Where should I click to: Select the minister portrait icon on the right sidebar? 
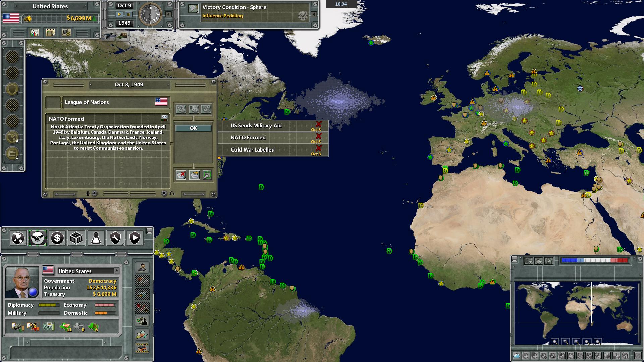point(142,267)
